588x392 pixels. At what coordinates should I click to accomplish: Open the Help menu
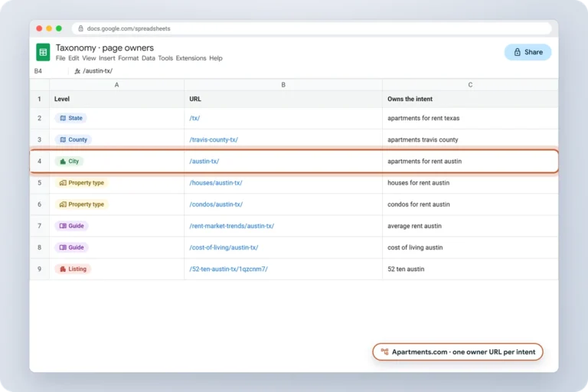pos(216,58)
